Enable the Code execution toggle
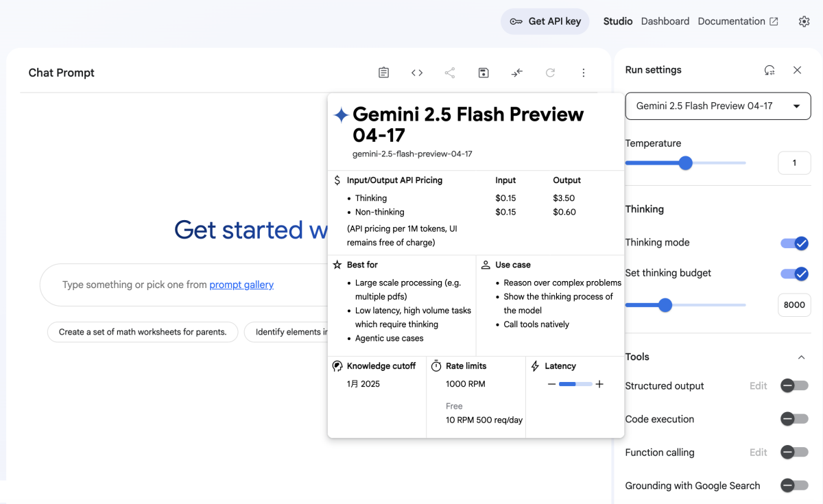Image resolution: width=823 pixels, height=504 pixels. coord(794,419)
